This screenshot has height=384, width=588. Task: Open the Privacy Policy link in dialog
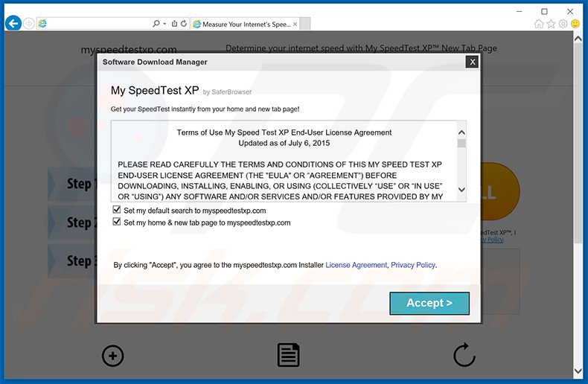point(413,265)
